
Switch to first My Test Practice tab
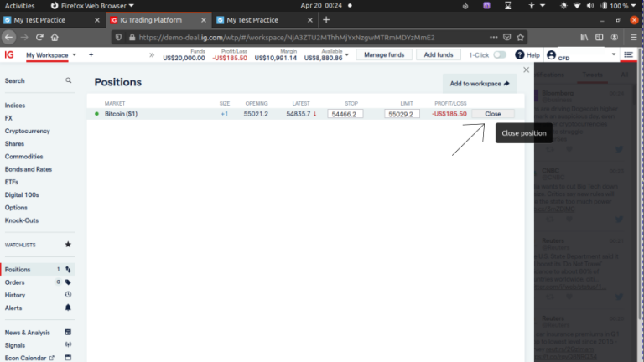[x=52, y=20]
